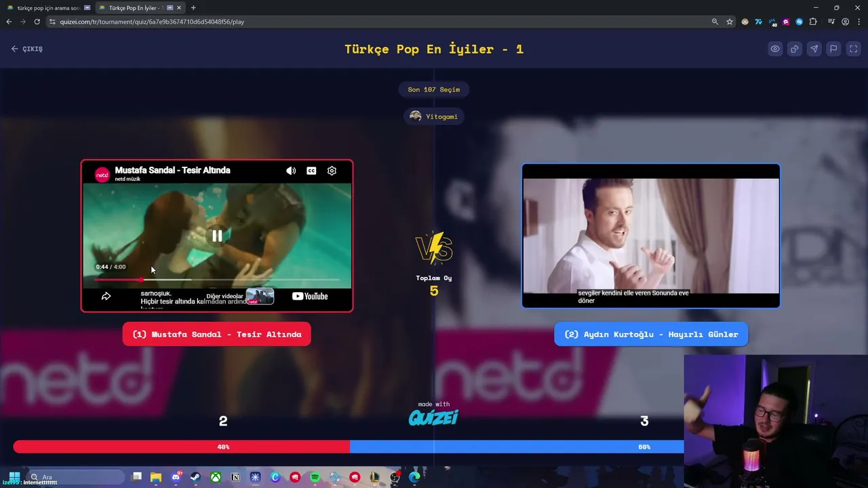The width and height of the screenshot is (868, 488).
Task: Open Spotify from the taskbar
Action: [x=315, y=477]
